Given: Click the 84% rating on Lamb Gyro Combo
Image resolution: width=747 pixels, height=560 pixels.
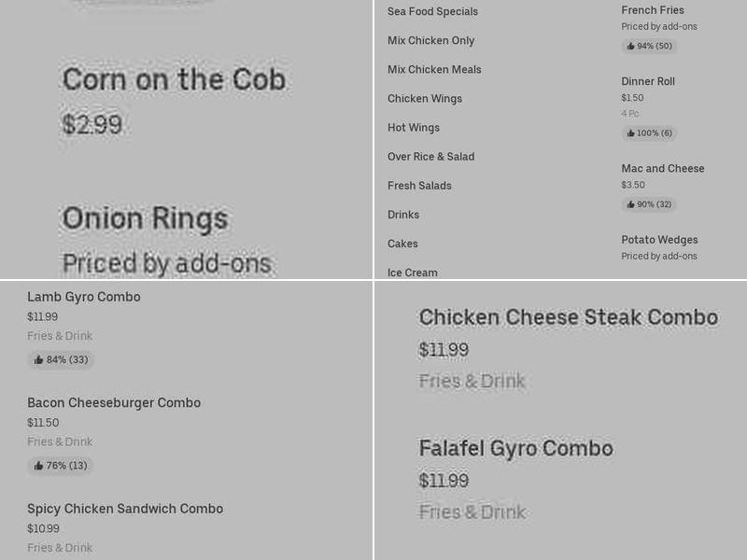Looking at the screenshot, I should click(61, 359).
